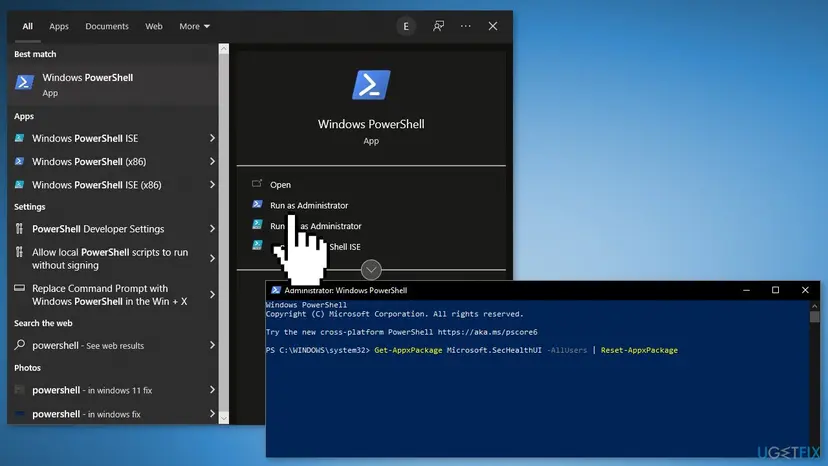Click the search results vertical scrollbar track
This screenshot has width=828, height=466.
click(224, 234)
